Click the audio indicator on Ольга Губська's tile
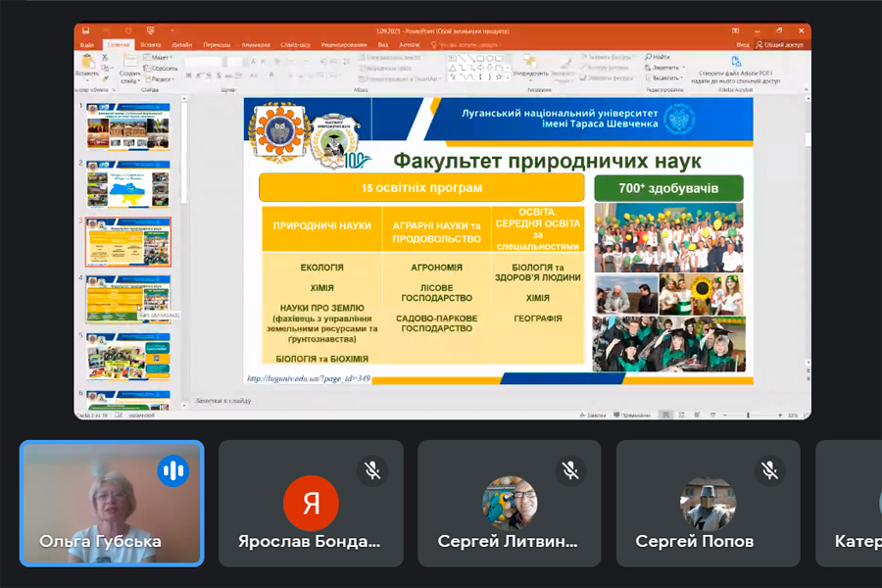This screenshot has height=588, width=882. [173, 471]
